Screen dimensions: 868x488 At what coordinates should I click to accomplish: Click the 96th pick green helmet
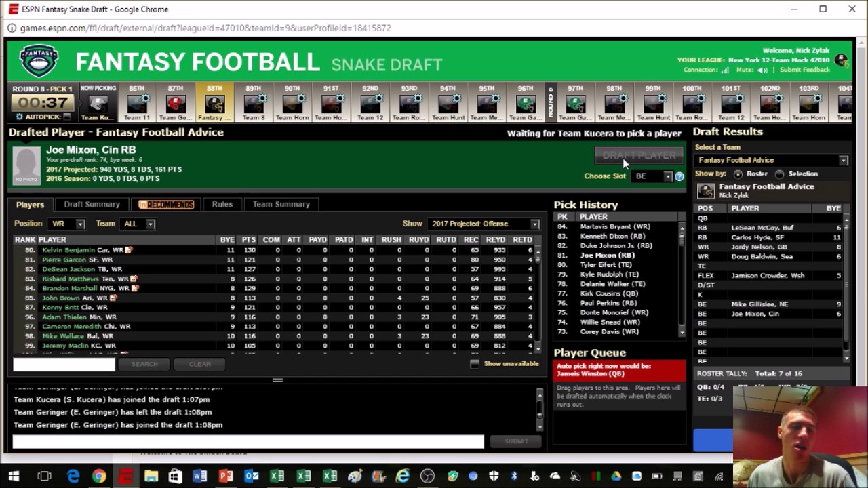point(526,104)
